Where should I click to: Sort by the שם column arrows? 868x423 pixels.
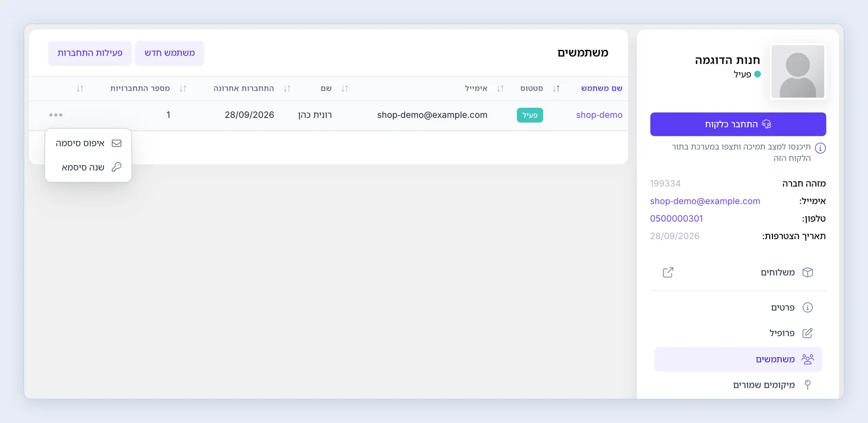(x=287, y=88)
